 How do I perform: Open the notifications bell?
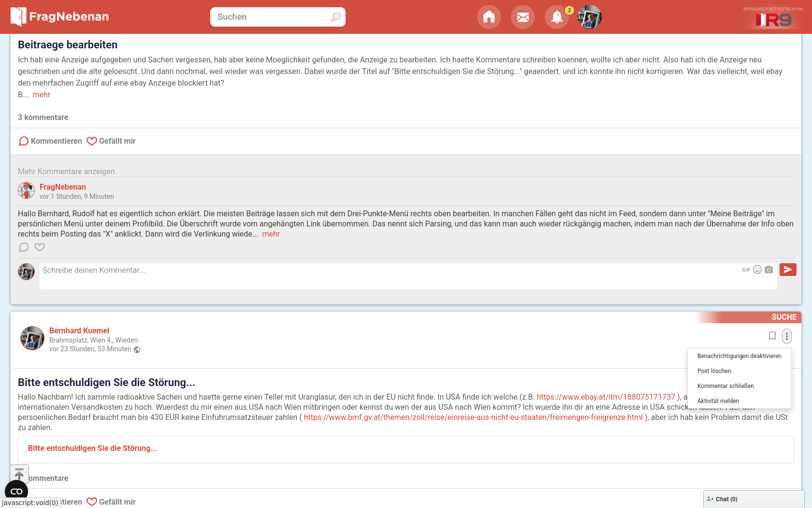tap(556, 17)
